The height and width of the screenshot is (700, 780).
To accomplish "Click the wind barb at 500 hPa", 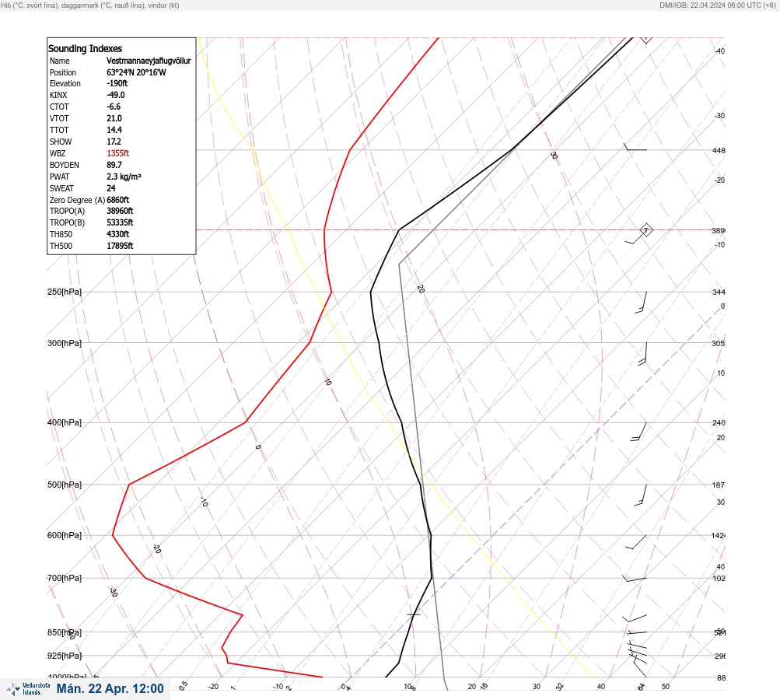I will click(x=641, y=495).
